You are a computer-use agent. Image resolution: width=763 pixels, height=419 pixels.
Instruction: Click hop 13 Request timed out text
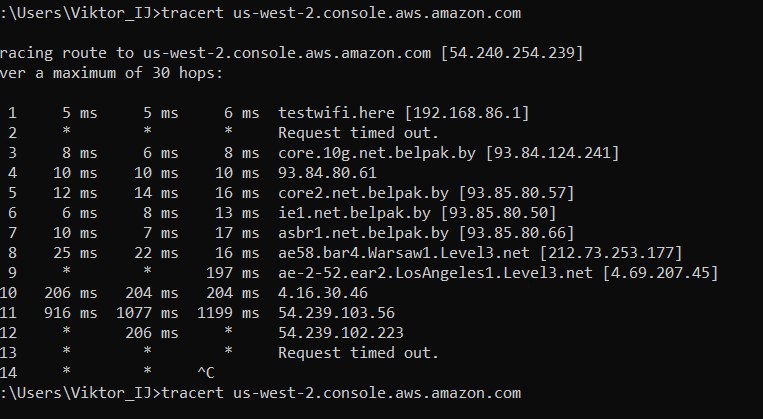point(358,352)
